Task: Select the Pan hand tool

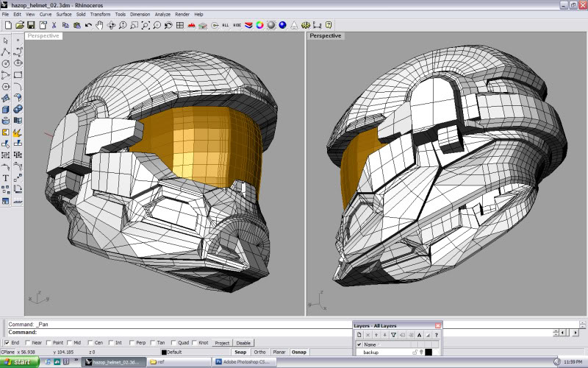Action: (x=99, y=25)
